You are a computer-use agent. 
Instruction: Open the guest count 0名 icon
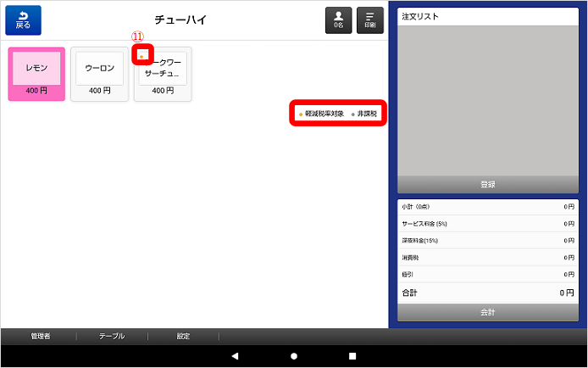[x=338, y=20]
